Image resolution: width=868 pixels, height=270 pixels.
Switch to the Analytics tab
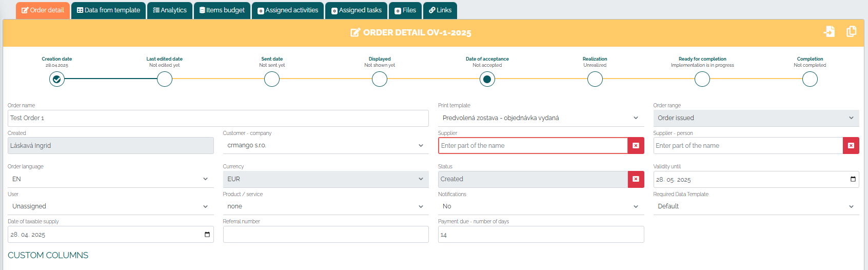[x=170, y=10]
